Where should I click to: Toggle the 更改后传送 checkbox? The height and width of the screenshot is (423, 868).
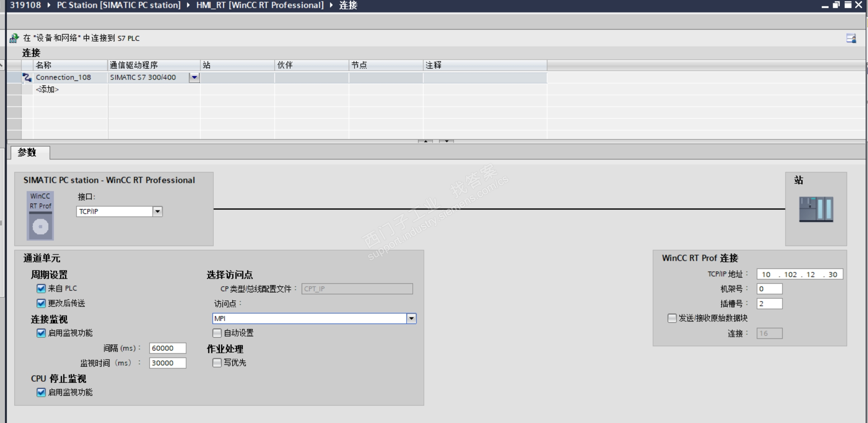click(41, 303)
